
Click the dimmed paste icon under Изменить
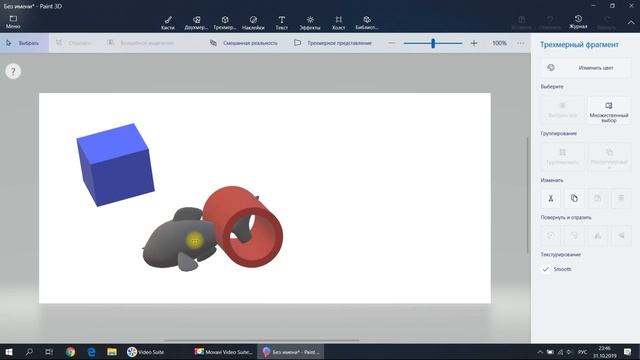click(598, 198)
